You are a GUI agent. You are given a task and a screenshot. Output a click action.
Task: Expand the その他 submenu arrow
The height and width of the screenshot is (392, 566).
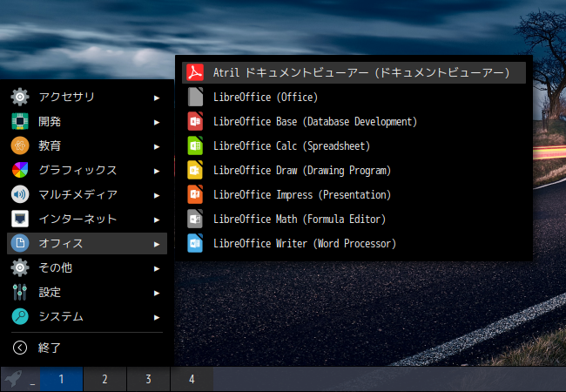[156, 268]
